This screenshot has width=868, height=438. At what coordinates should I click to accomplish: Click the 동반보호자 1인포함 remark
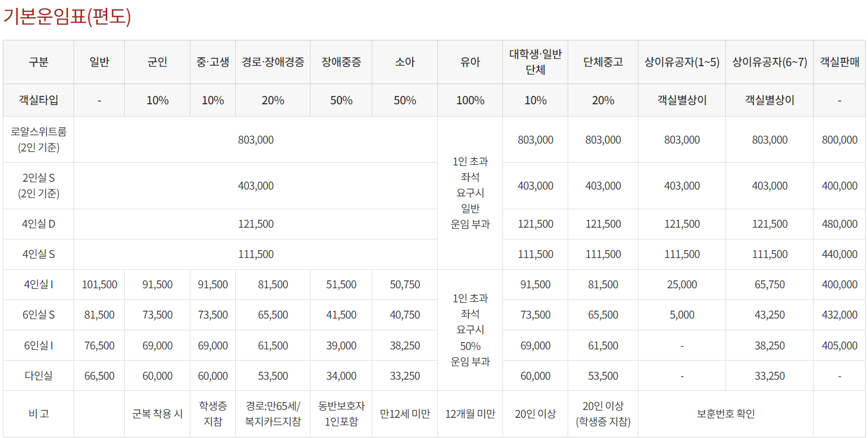click(341, 414)
